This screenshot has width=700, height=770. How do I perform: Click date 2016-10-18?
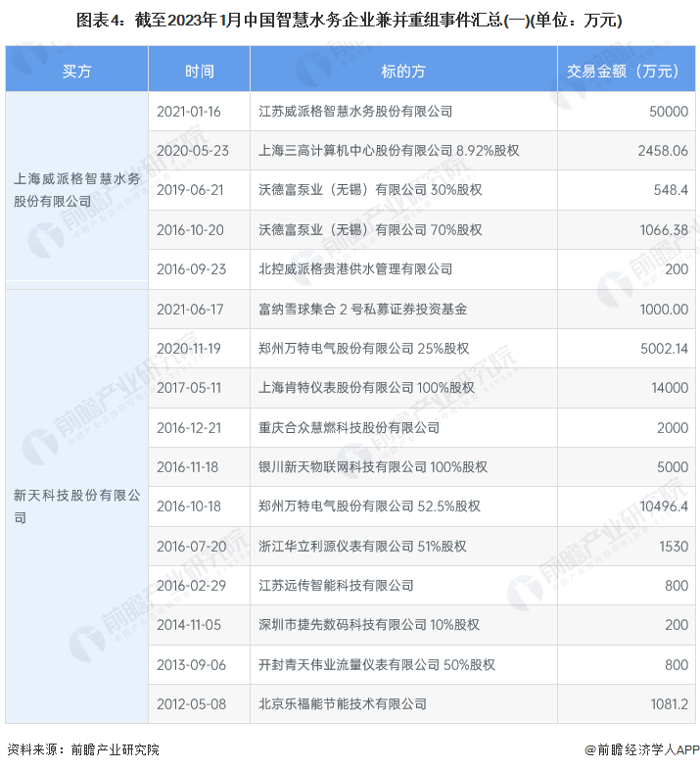pos(189,506)
